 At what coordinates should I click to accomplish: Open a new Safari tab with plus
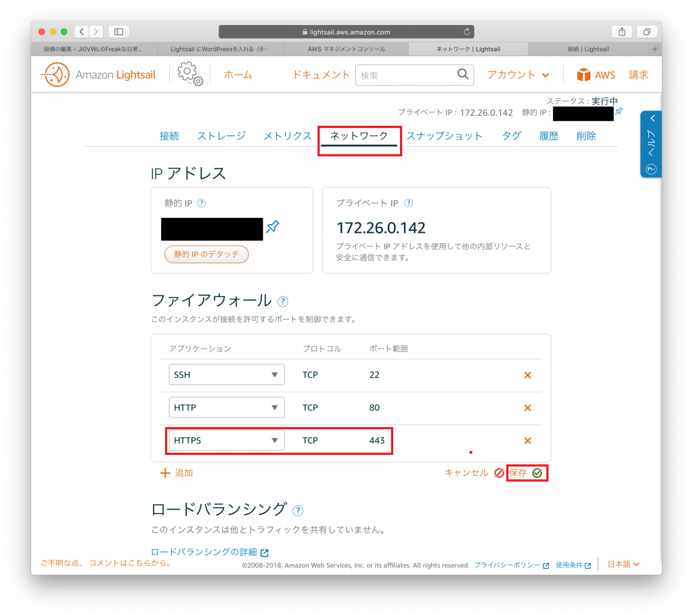coord(654,49)
